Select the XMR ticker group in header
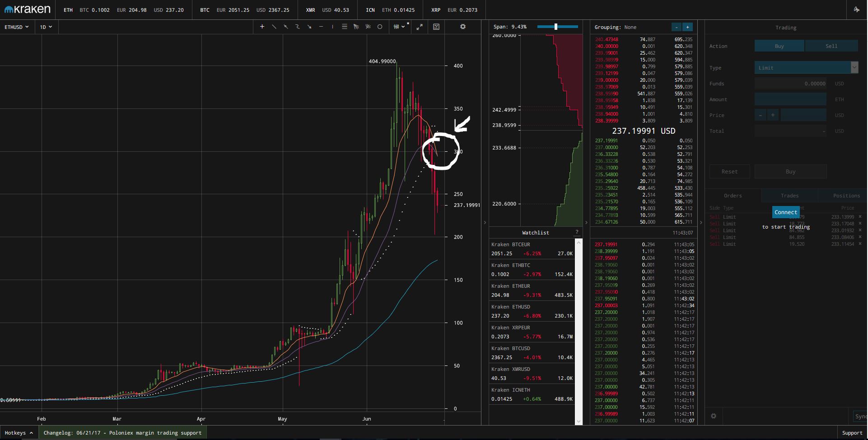868x440 pixels. [x=327, y=10]
